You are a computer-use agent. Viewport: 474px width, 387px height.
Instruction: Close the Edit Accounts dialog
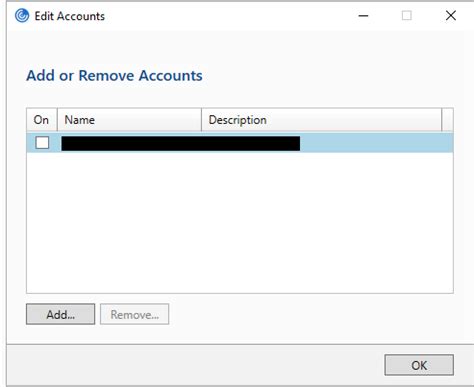[451, 16]
